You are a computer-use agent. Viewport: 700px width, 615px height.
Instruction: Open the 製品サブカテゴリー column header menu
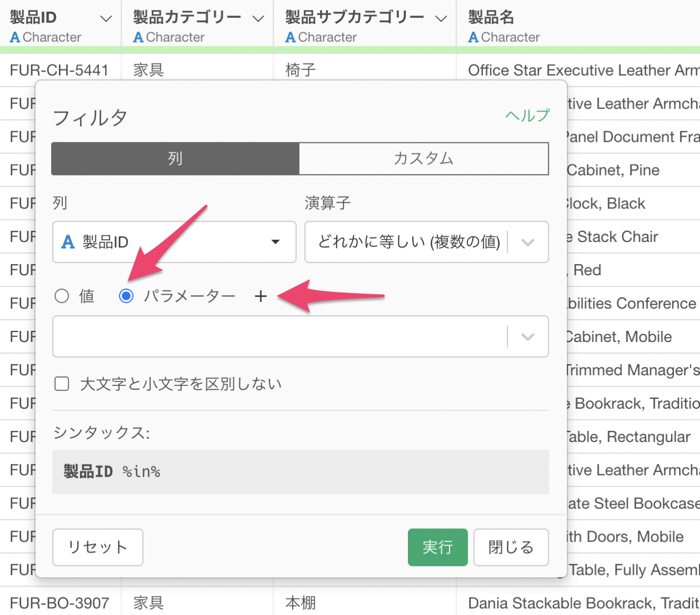pyautogui.click(x=441, y=19)
